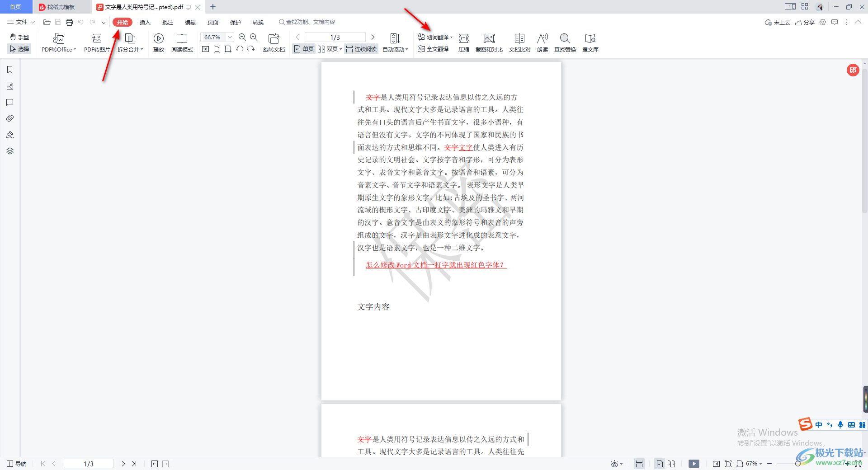Switch to the 页面 tab
This screenshot has height=470, width=868.
pyautogui.click(x=213, y=22)
